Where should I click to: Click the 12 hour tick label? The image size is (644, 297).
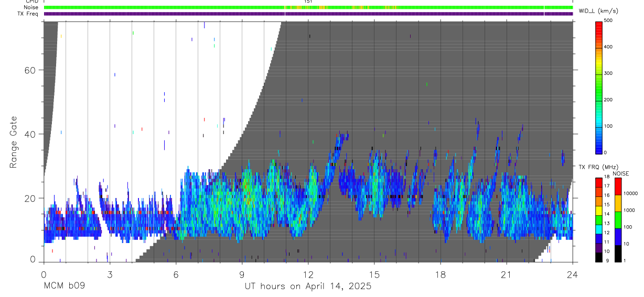pos(308,274)
